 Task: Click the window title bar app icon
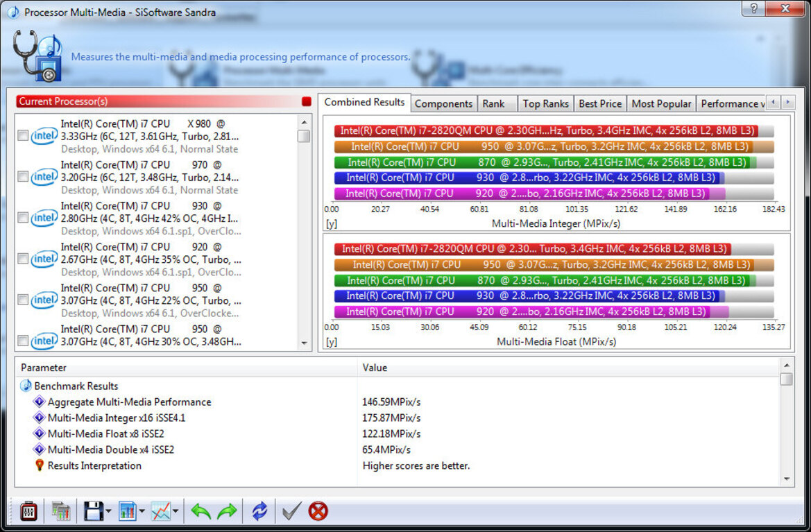coord(13,12)
